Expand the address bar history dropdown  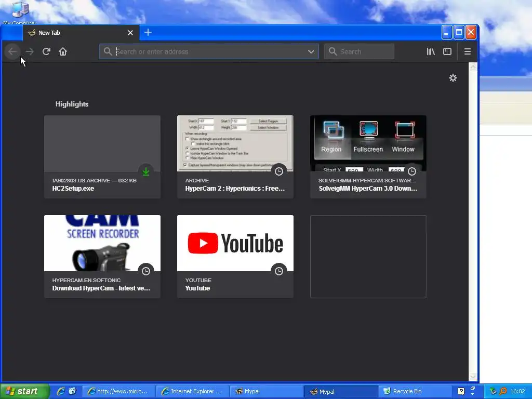[311, 51]
